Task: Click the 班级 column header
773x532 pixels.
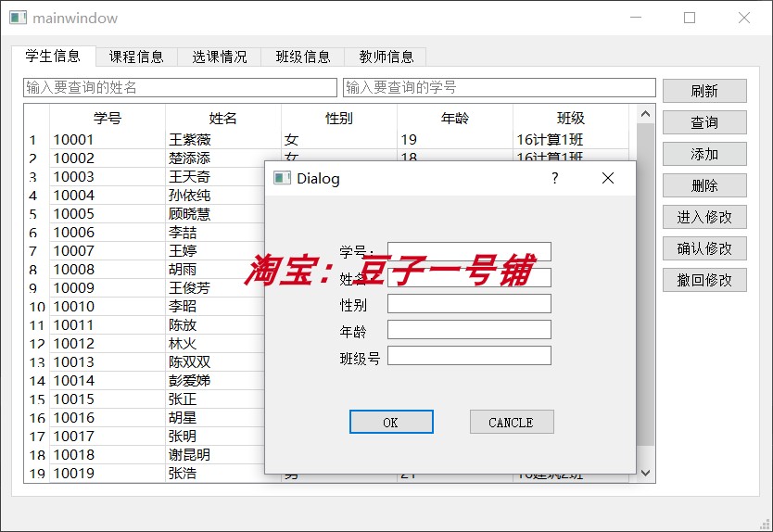Action: pos(571,119)
